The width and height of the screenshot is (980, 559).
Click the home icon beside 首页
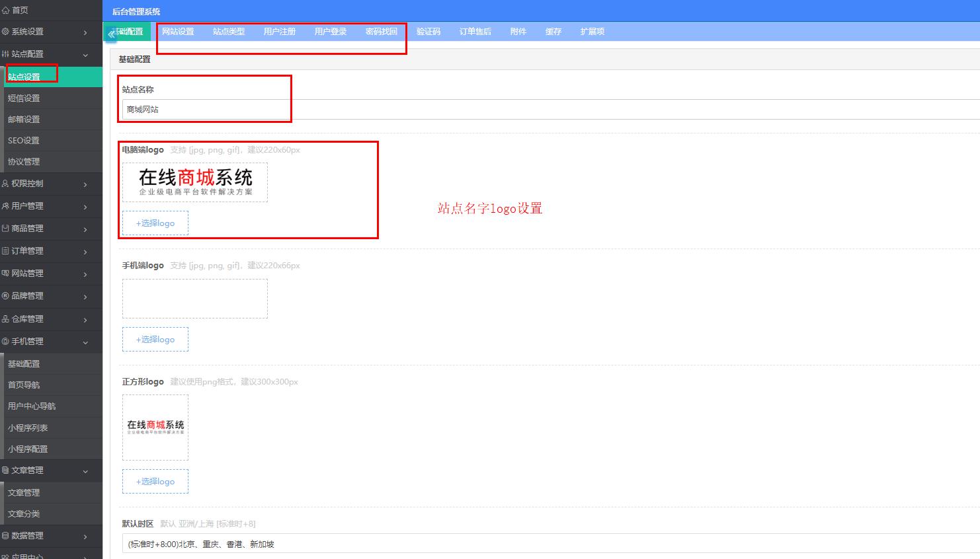(x=5, y=11)
